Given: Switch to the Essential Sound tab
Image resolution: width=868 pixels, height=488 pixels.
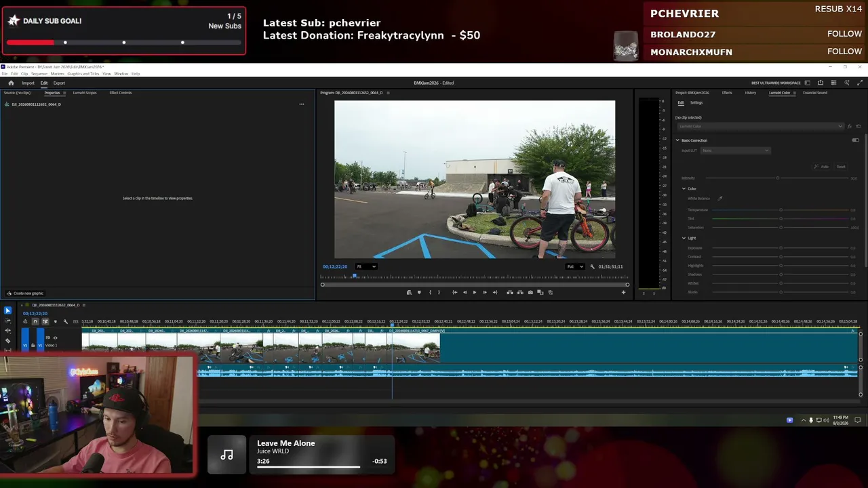Looking at the screenshot, I should (x=815, y=93).
